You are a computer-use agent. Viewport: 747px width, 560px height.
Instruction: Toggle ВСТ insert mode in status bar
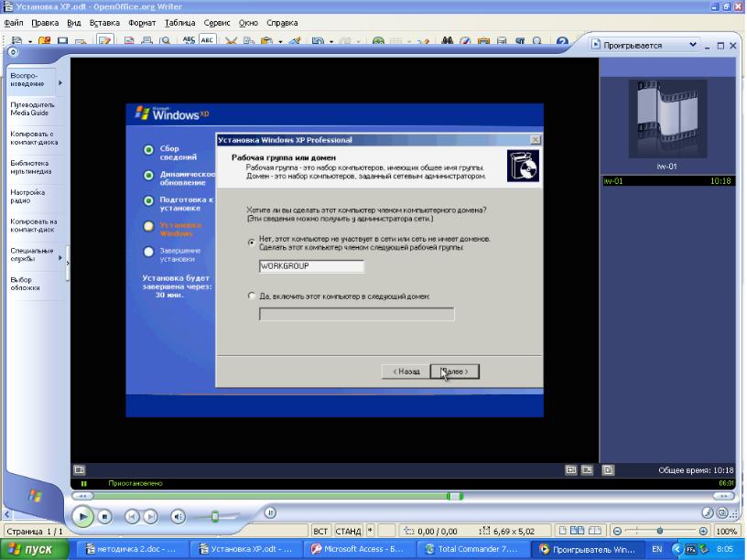pyautogui.click(x=320, y=531)
